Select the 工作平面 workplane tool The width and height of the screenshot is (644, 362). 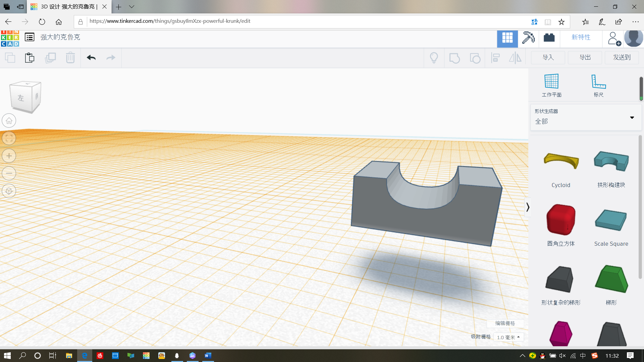click(551, 85)
